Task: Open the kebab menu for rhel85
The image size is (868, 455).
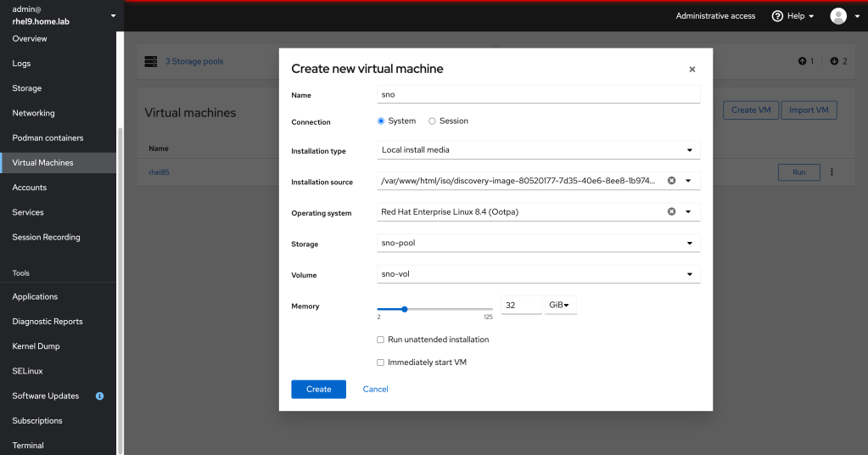Action: click(x=832, y=172)
